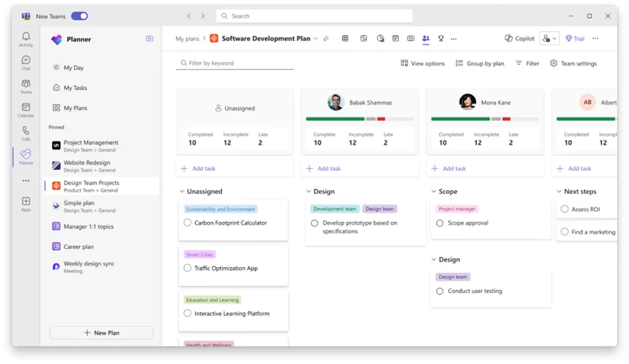Viewport: 629px width, 364px height.
Task: Open the Software Development Plan dropdown chevron
Action: (x=316, y=39)
